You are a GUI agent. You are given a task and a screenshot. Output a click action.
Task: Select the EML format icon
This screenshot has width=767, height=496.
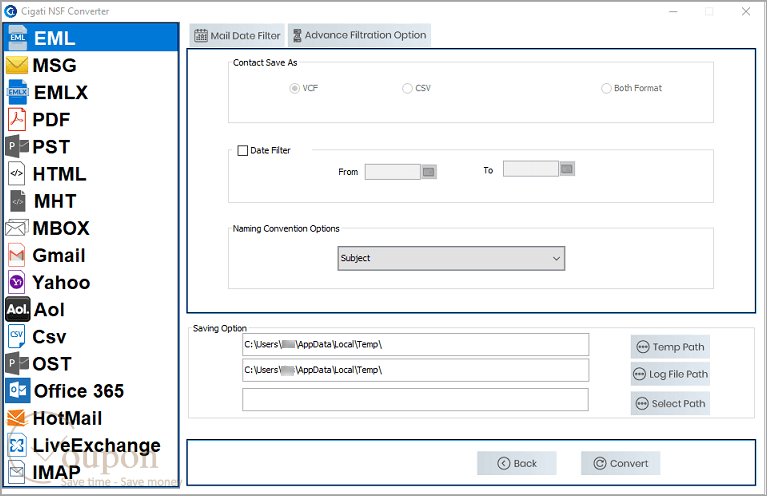point(18,38)
